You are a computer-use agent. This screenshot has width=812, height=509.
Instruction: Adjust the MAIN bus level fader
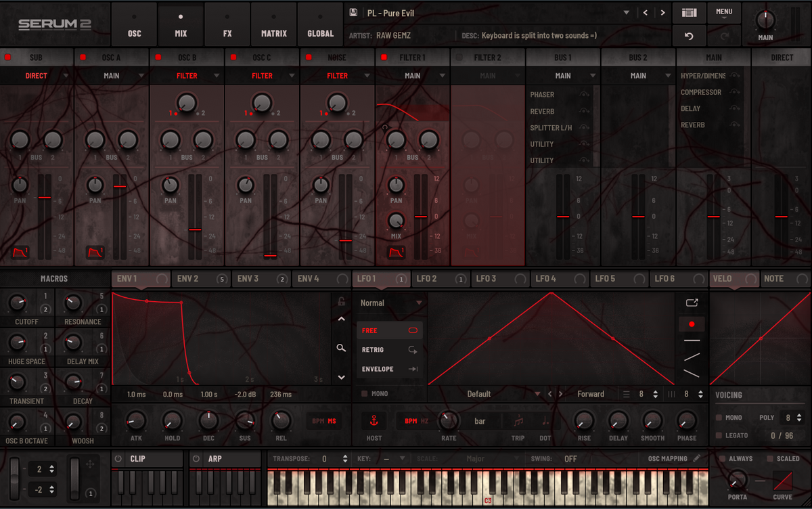coord(713,217)
